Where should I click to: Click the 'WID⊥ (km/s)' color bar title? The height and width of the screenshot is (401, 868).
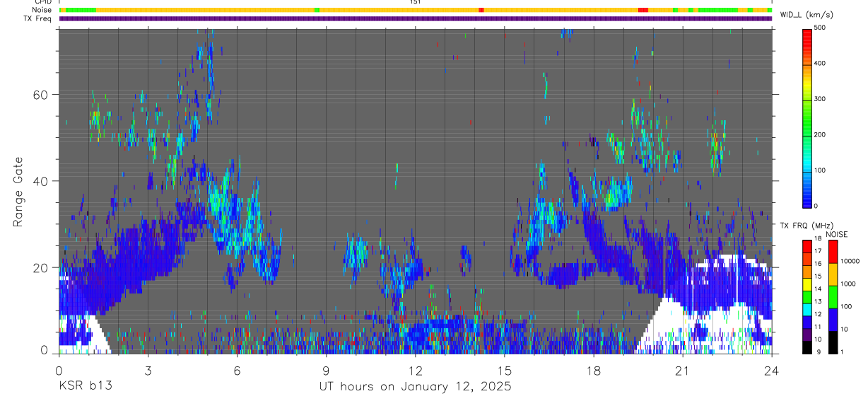tap(806, 14)
